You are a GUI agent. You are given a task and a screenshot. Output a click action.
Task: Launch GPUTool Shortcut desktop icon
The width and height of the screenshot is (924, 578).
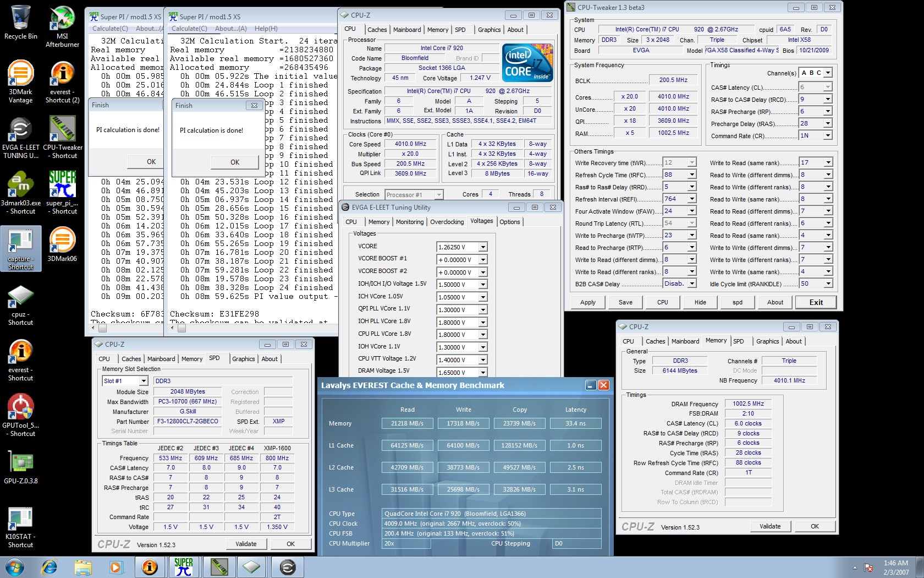click(x=21, y=416)
